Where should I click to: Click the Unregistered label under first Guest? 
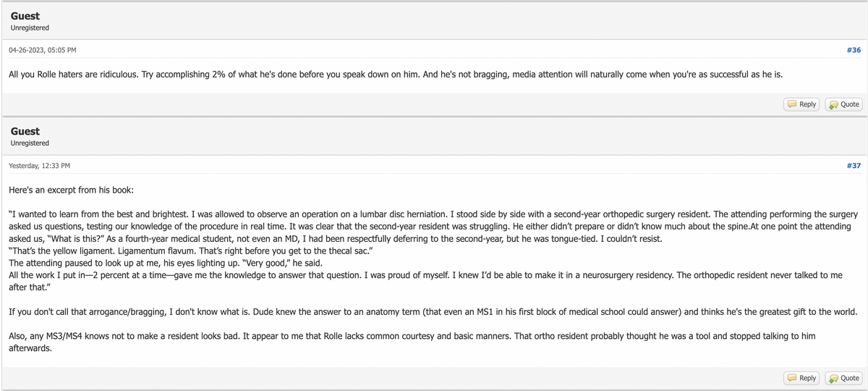click(30, 28)
